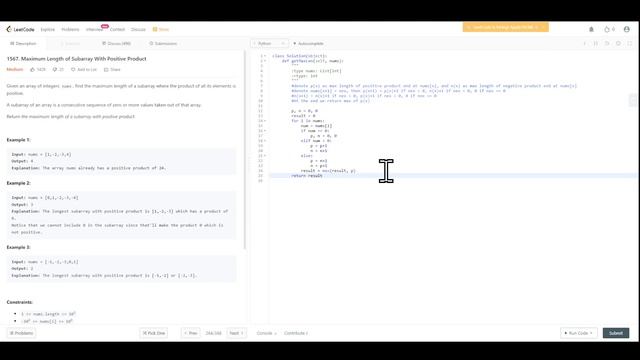Open editor settings gear icon
The image size is (640, 360).
618,43
